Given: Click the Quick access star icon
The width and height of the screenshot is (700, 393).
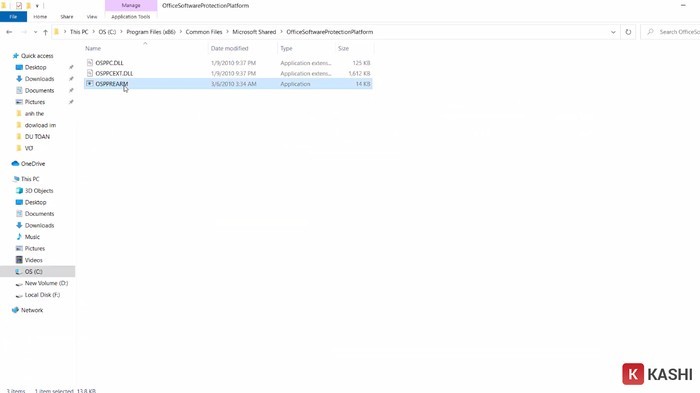Looking at the screenshot, I should (16, 56).
